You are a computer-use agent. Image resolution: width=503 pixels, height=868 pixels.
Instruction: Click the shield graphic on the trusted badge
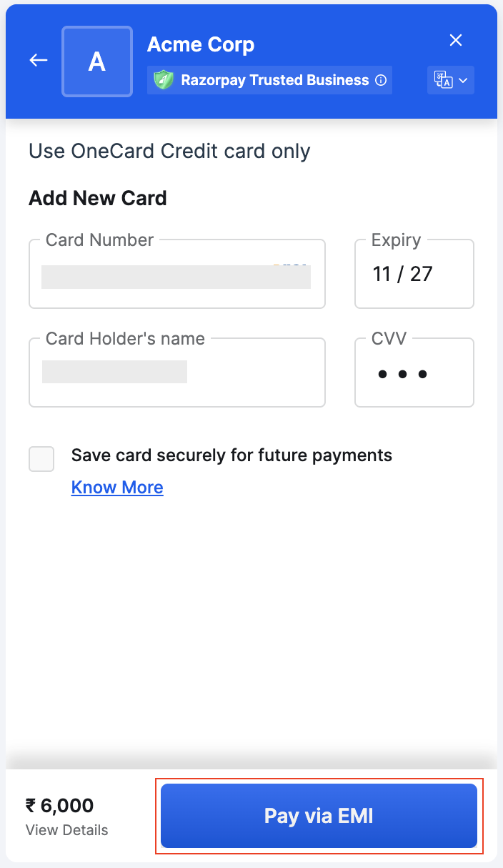[164, 80]
